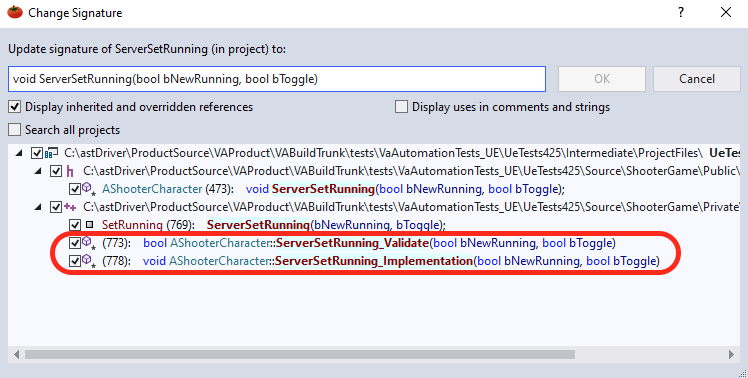The image size is (748, 378).
Task: Click the square reference icon beside SetRunning
Action: (89, 224)
